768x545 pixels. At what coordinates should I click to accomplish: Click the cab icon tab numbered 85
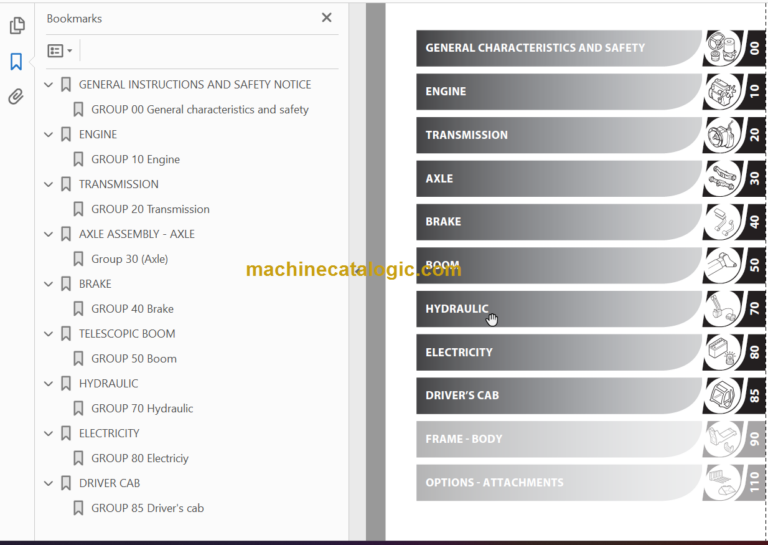coord(734,396)
